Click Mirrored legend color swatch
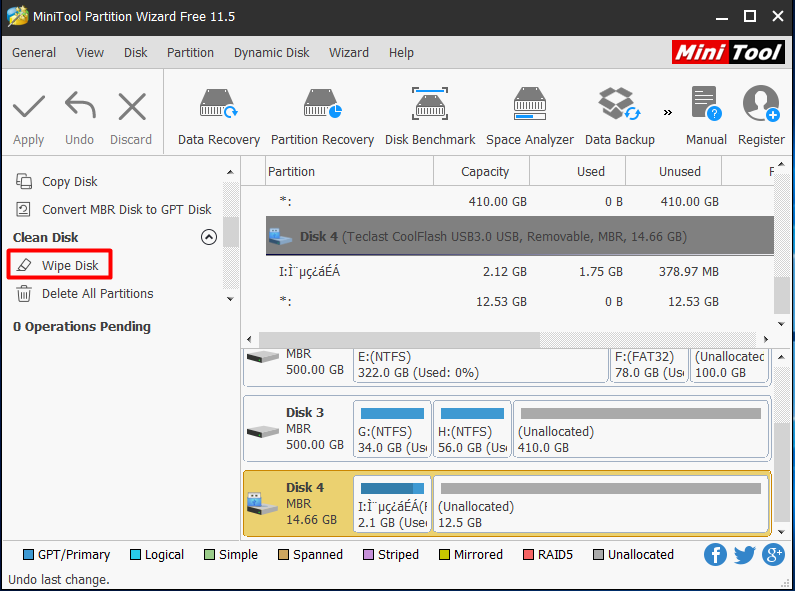Image resolution: width=795 pixels, height=591 pixels. pyautogui.click(x=444, y=555)
